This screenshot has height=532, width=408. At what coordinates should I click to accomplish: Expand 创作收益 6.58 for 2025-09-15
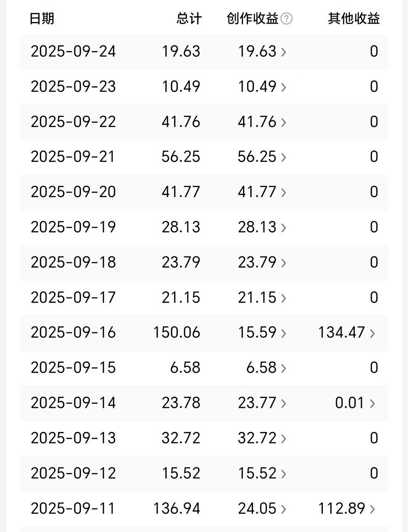[x=283, y=368]
